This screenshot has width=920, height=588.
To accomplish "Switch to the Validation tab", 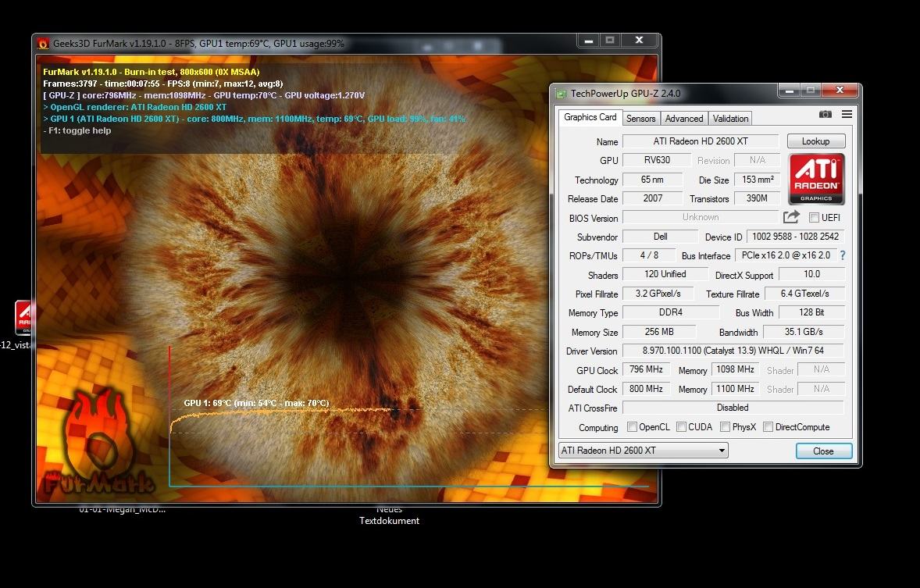I will tap(730, 119).
